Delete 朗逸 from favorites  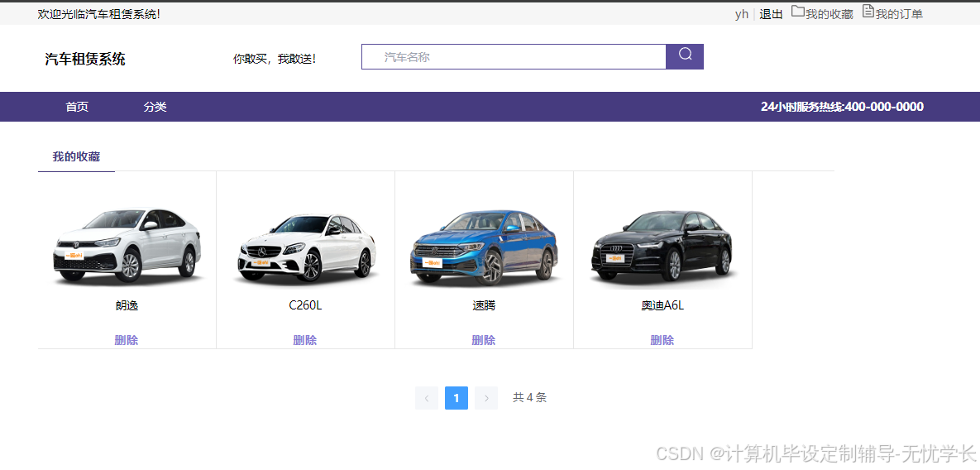tap(127, 340)
